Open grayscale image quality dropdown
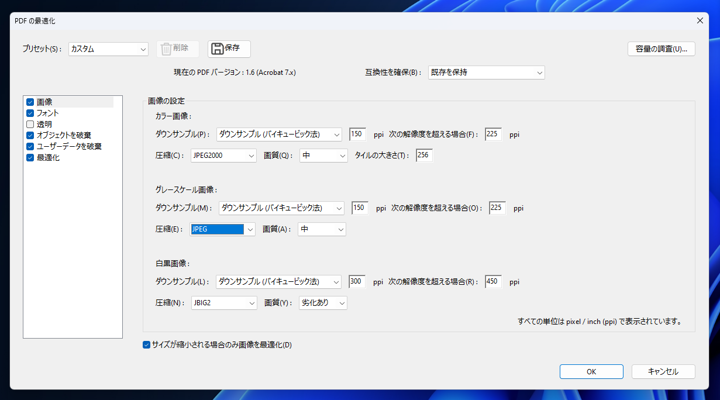The width and height of the screenshot is (720, 400). 321,229
